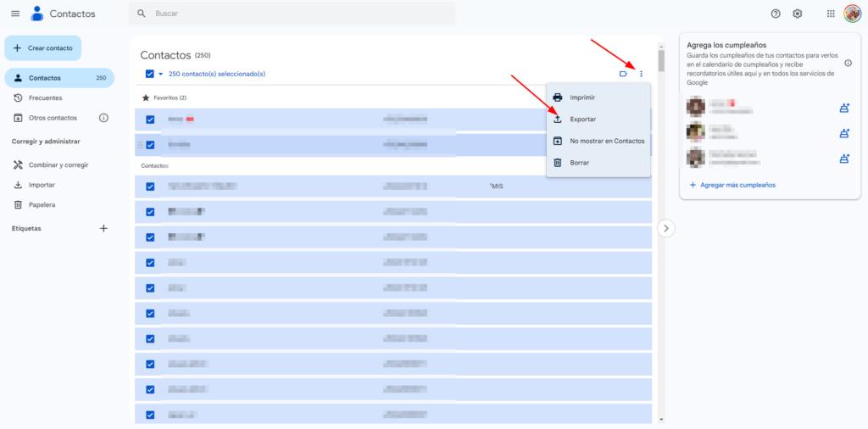Select Borrar in the context menu
Viewport: 868px width, 429px height.
click(580, 163)
